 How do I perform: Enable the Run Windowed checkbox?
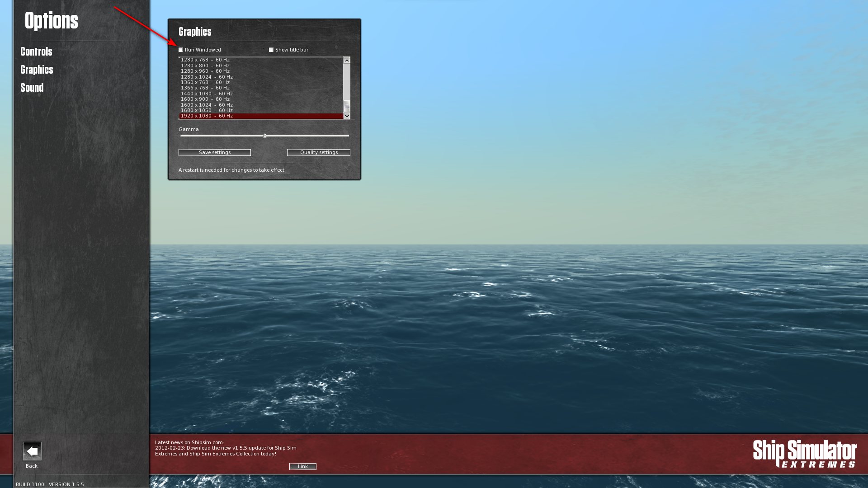click(x=181, y=50)
